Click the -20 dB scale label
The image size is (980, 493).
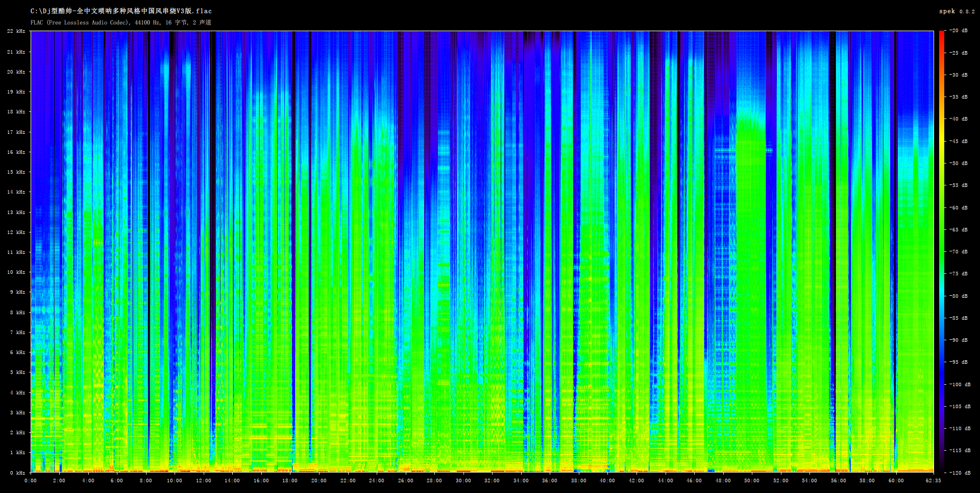pyautogui.click(x=959, y=31)
